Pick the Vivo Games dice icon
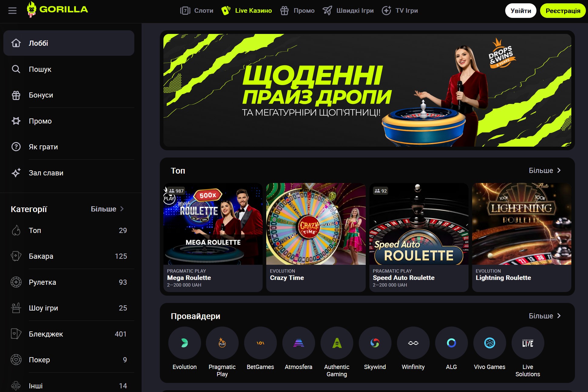The width and height of the screenshot is (588, 392). pyautogui.click(x=489, y=343)
